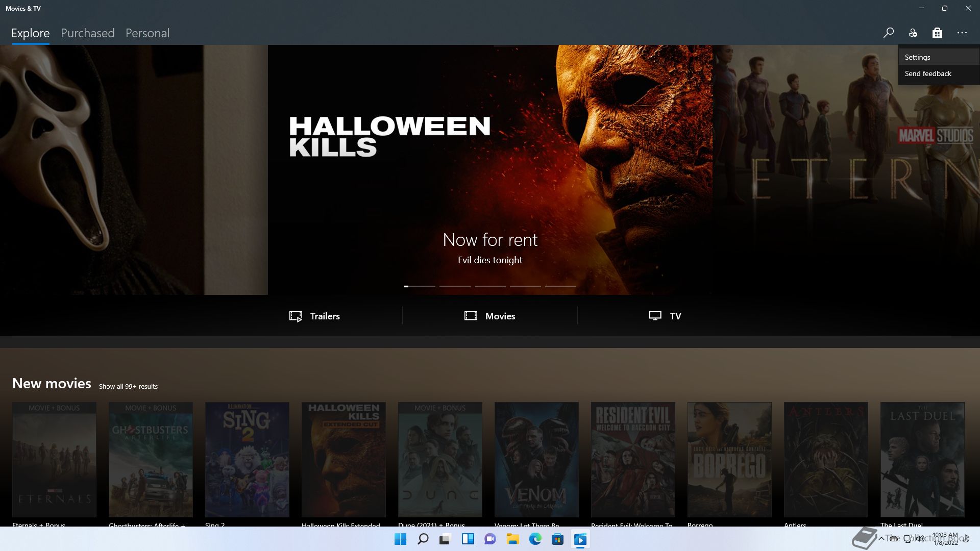Choose Settings from the dropdown menu
Screen dimensions: 980x551
tap(939, 57)
